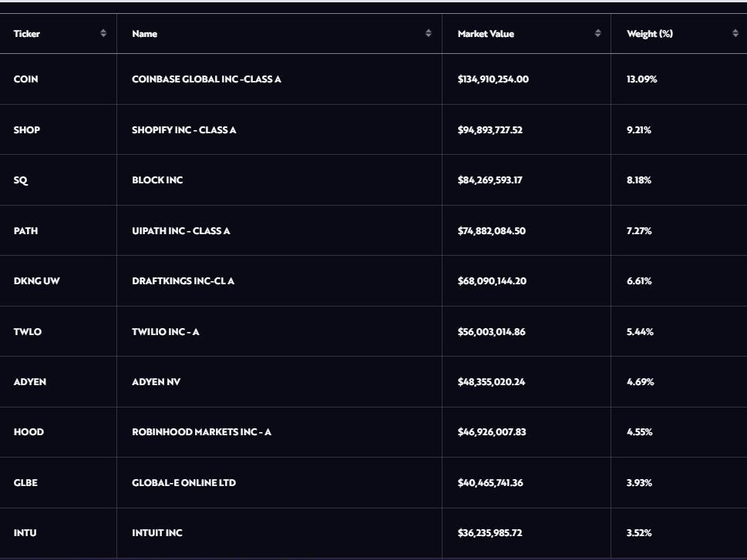Open the COINBASE GLOBAL INC entry
The image size is (747, 560).
pyautogui.click(x=203, y=79)
